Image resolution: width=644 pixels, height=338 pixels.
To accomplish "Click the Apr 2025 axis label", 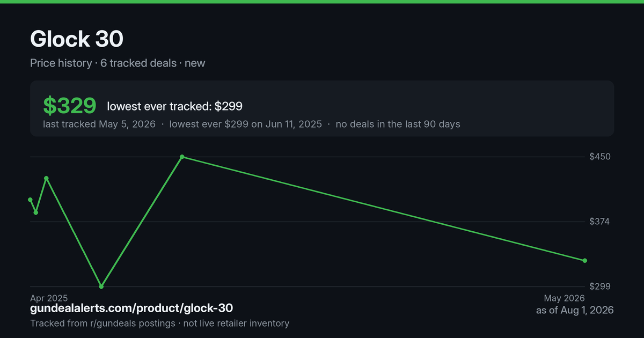I will (49, 298).
